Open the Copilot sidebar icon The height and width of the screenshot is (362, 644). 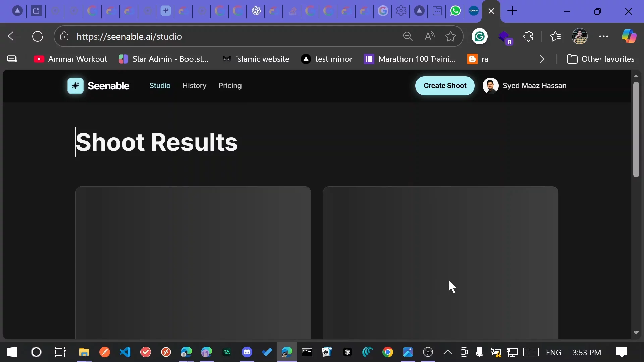629,36
